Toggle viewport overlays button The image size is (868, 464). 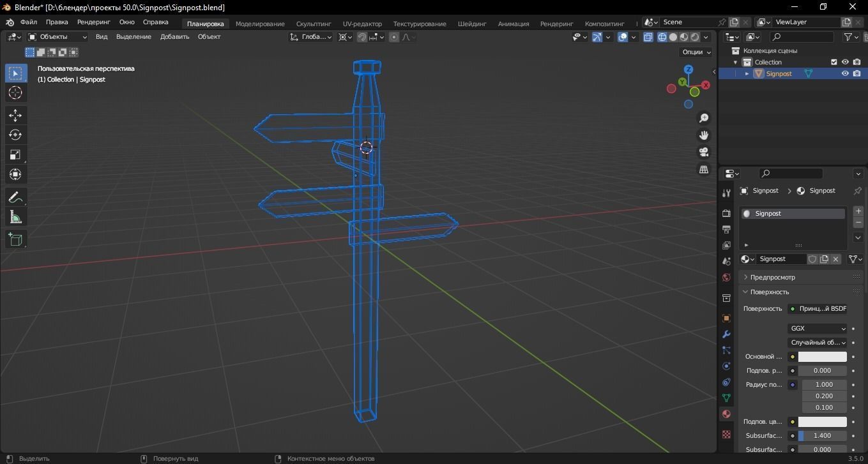pos(623,37)
